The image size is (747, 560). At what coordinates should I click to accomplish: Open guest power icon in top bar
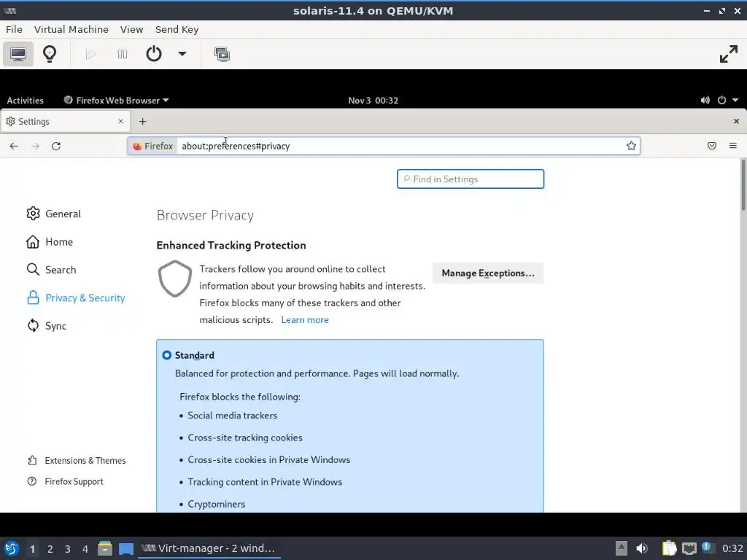721,101
